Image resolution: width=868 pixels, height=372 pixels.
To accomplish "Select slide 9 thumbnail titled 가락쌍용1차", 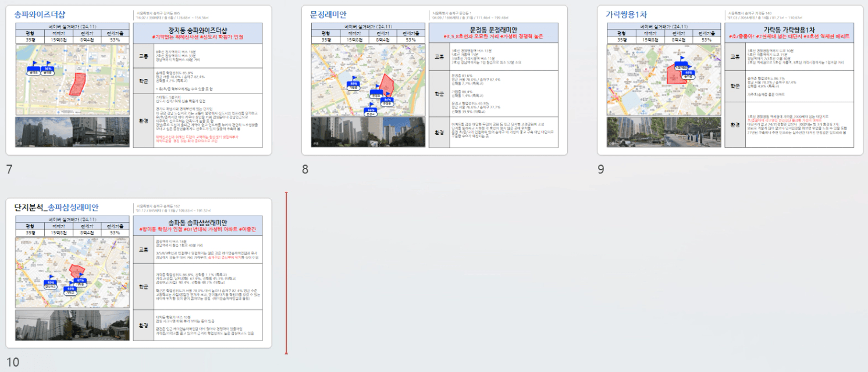I will click(730, 80).
